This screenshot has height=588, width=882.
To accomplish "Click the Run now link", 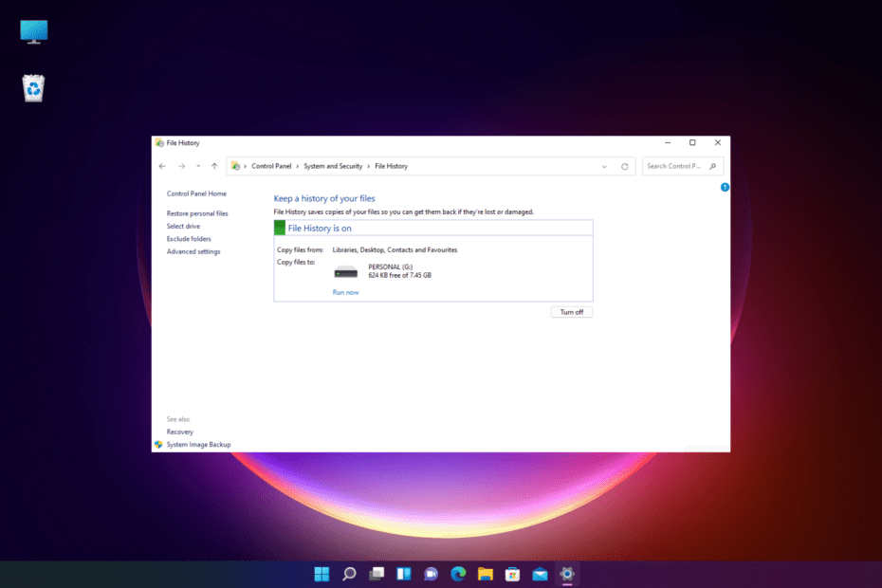I will pos(345,292).
